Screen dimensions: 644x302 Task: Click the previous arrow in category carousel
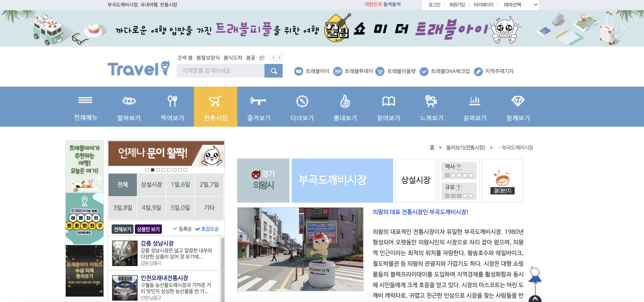click(x=273, y=58)
